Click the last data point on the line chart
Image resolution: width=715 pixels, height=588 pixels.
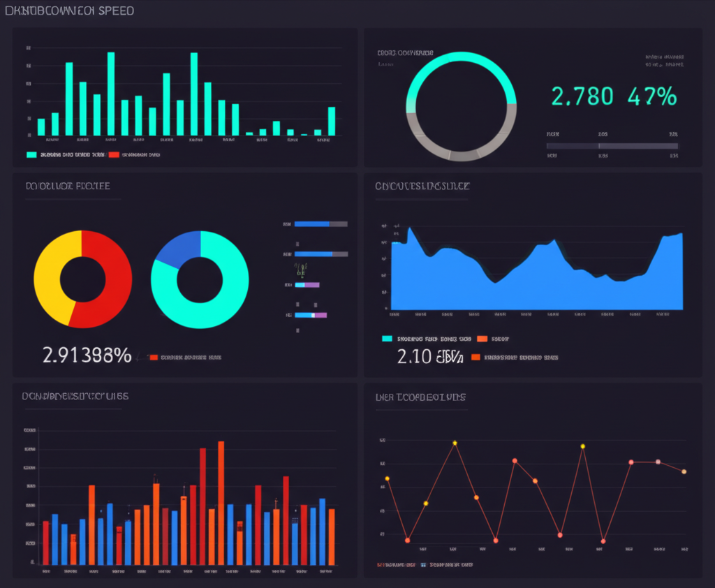tap(684, 471)
